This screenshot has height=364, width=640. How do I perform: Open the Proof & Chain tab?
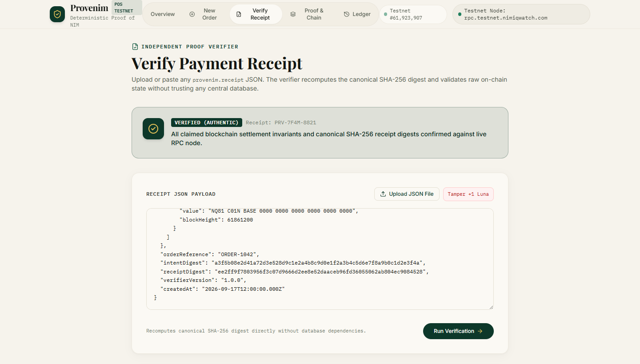[309, 14]
